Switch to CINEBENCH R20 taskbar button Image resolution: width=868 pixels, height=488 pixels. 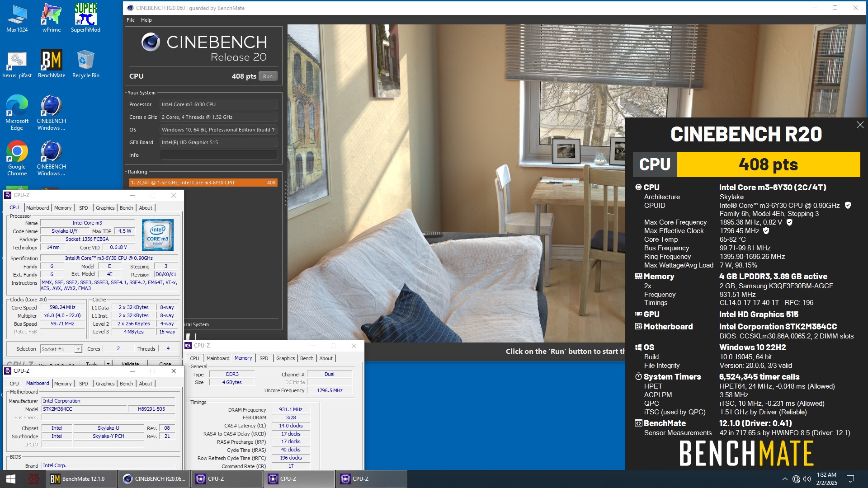(154, 479)
